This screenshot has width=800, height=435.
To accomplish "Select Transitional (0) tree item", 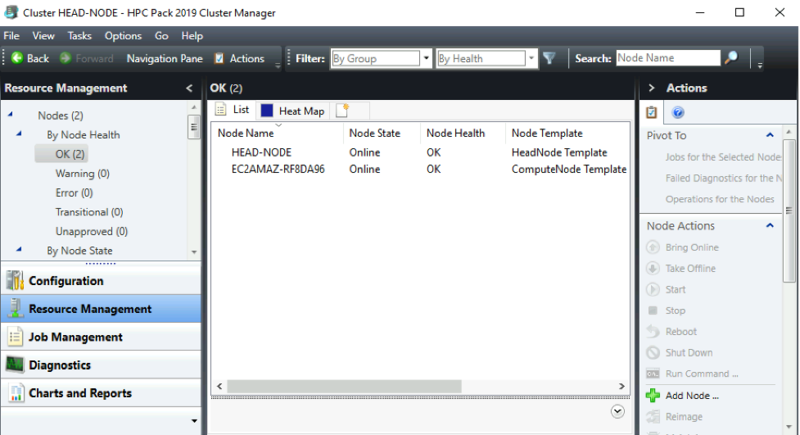I will (89, 212).
